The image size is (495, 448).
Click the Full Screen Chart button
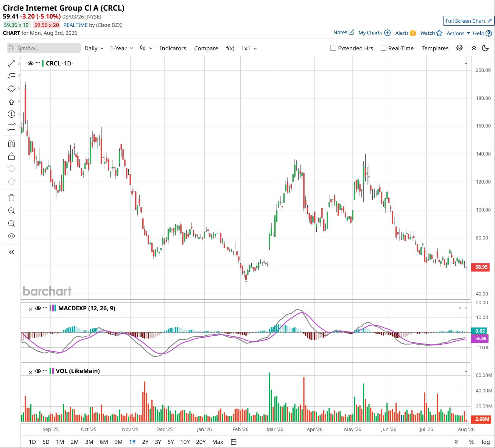tap(469, 21)
